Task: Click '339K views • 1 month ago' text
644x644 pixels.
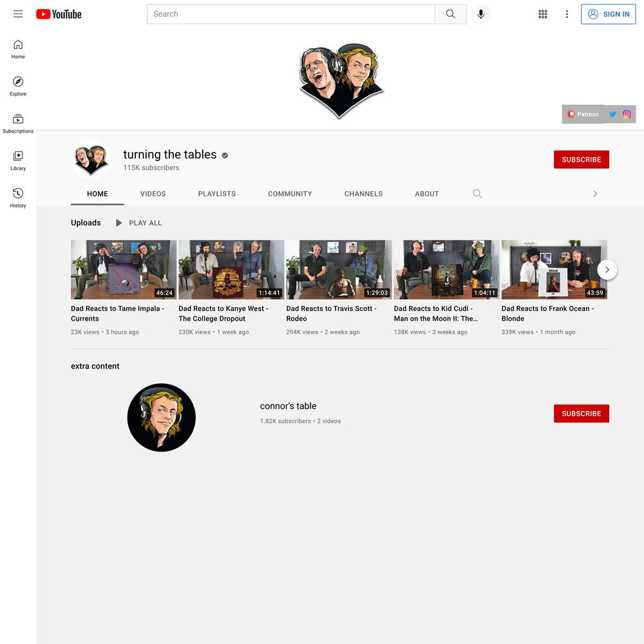Action: coord(538,332)
